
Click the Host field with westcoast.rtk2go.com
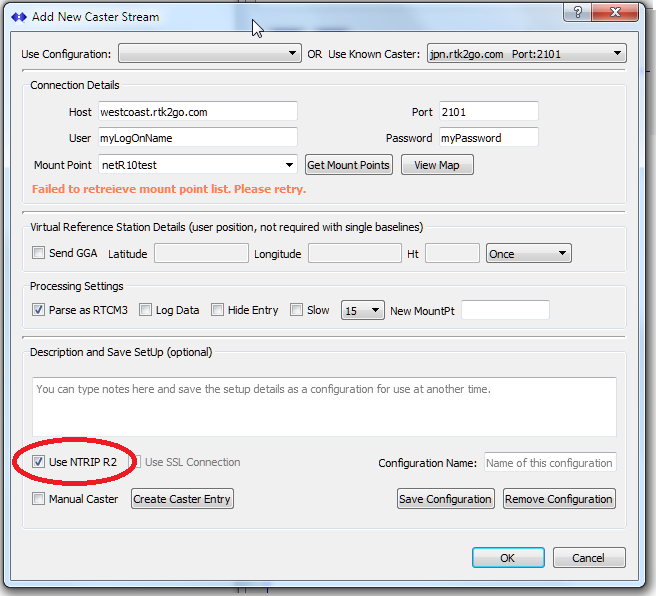pyautogui.click(x=197, y=112)
